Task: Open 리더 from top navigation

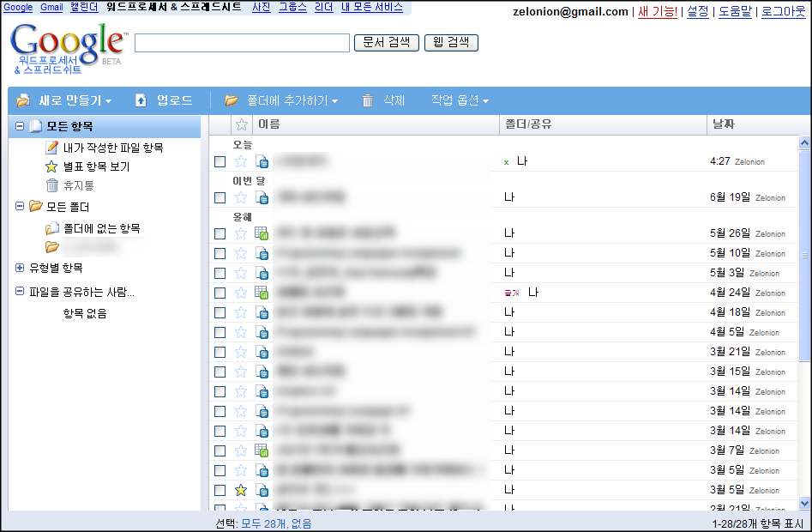Action: pos(324,7)
